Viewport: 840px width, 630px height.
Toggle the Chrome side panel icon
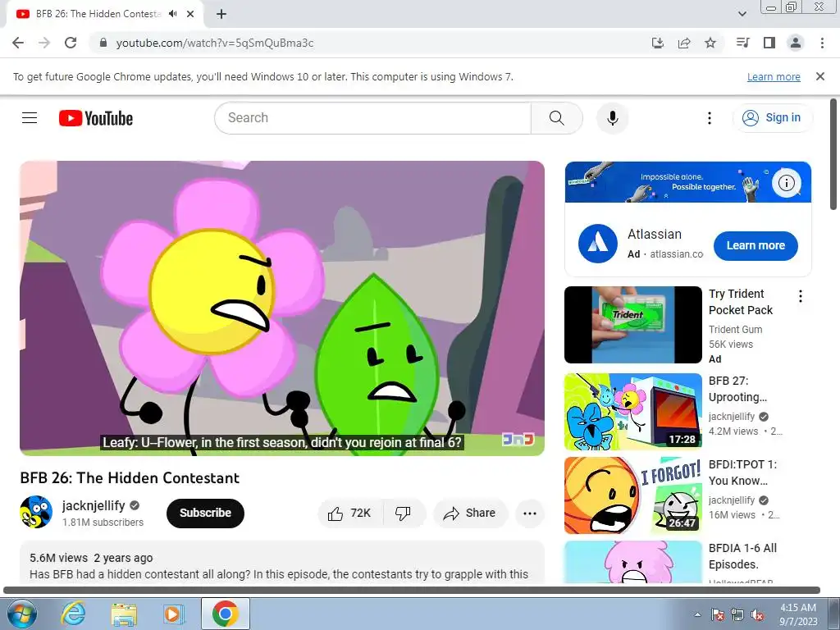pyautogui.click(x=769, y=43)
